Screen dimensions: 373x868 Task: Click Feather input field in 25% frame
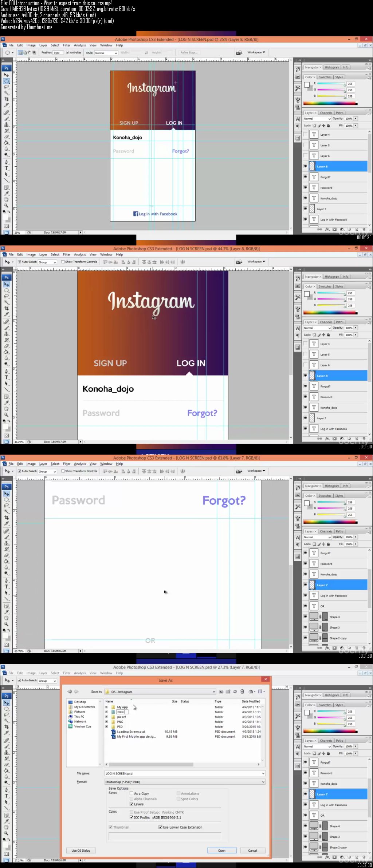point(58,53)
